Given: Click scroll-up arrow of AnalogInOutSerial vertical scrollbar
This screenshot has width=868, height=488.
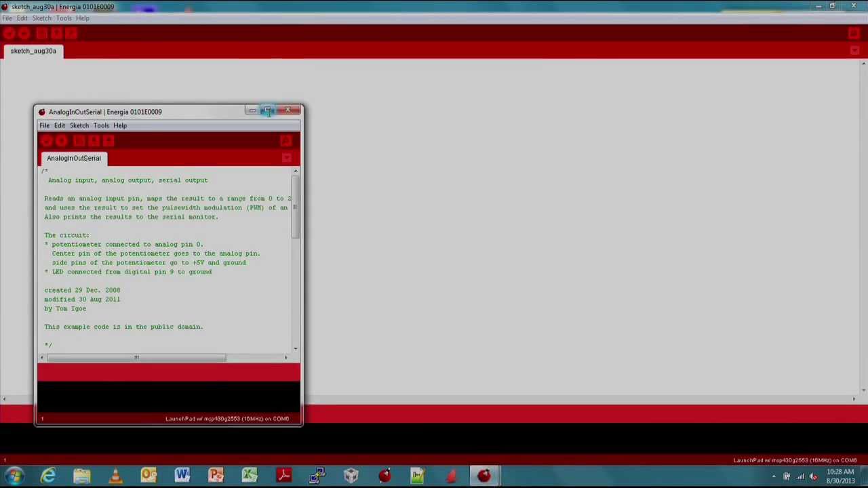Looking at the screenshot, I should [x=295, y=171].
